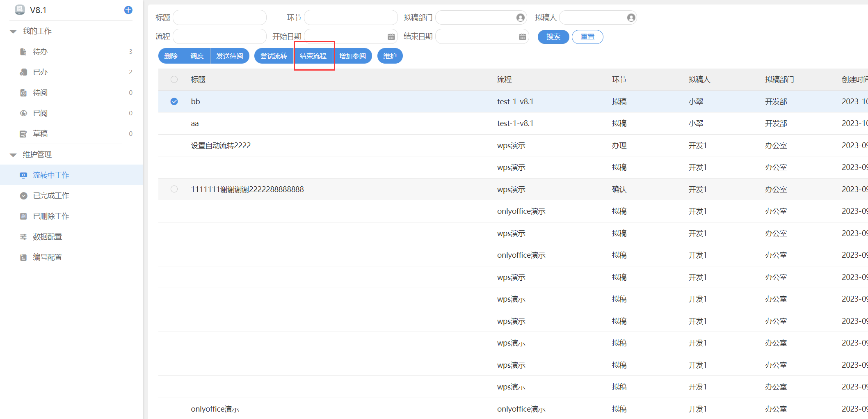Click the 删除 button
Image resolution: width=868 pixels, height=419 pixels.
coord(171,56)
